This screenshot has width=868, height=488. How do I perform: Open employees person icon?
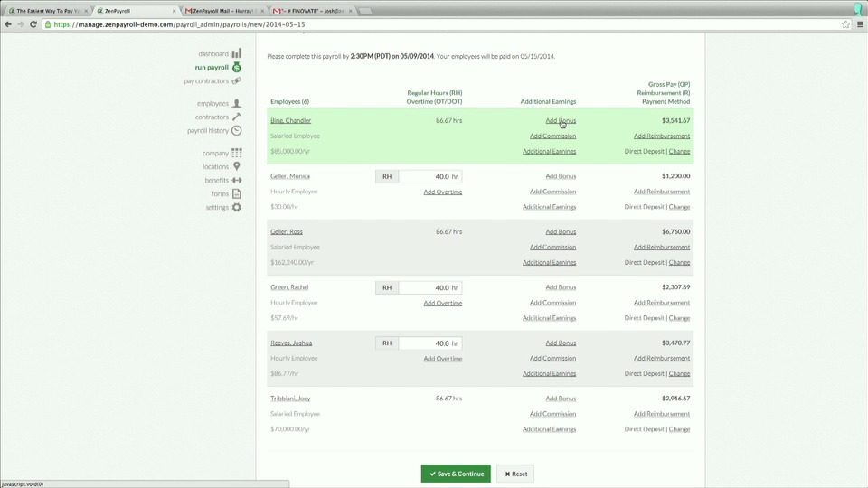click(236, 103)
